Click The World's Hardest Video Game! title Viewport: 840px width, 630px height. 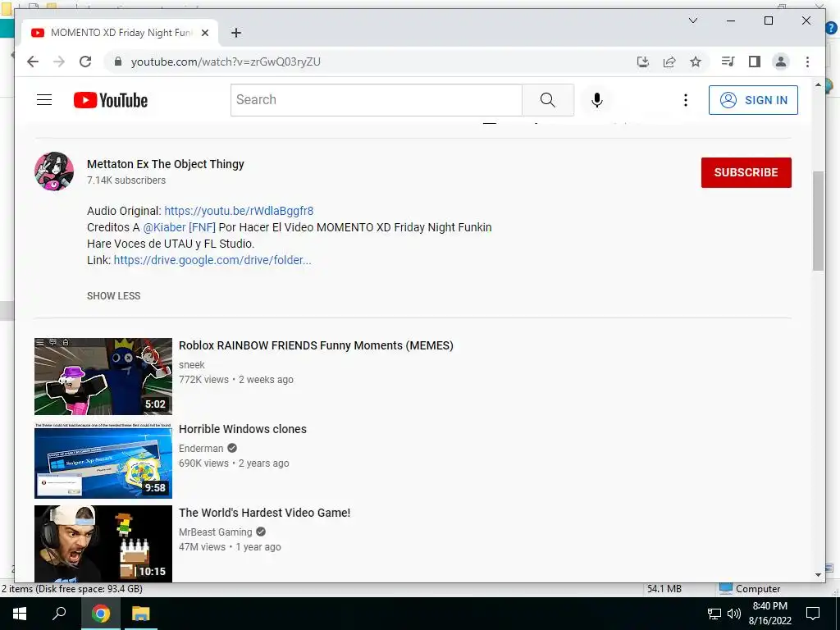coord(265,513)
